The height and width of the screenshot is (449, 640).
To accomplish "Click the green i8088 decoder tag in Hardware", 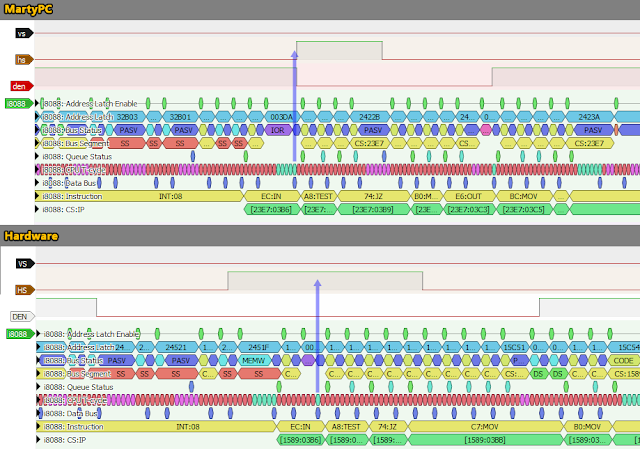I will click(x=20, y=334).
